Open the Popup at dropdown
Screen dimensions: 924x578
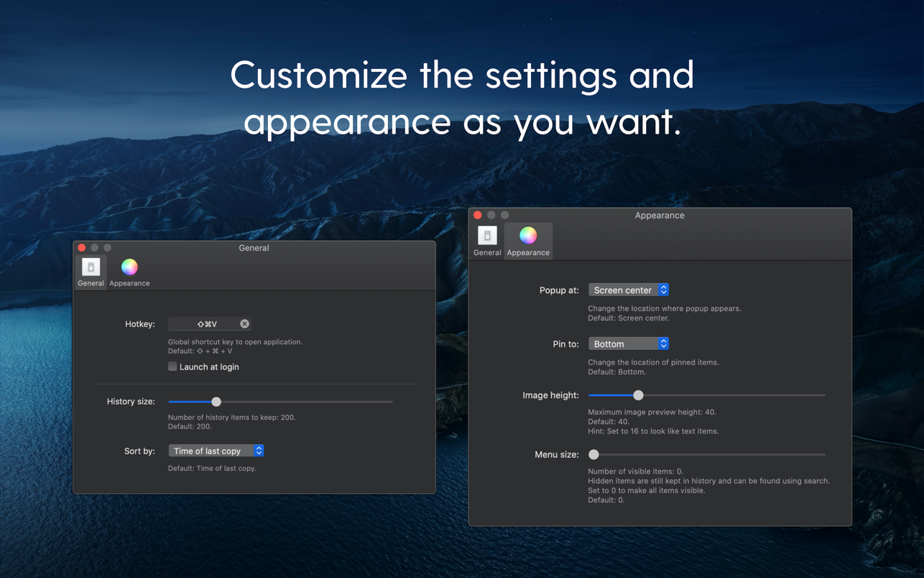tap(629, 290)
